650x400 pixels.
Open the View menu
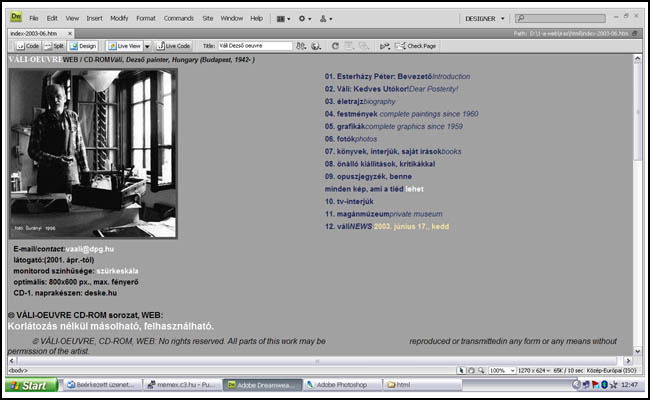(x=72, y=19)
